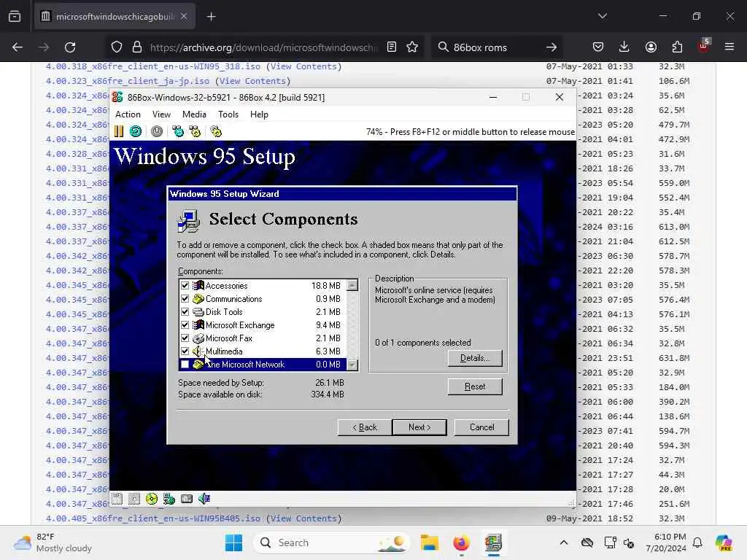Select the microsoftwindowschicagobuilds browser tab

point(115,17)
